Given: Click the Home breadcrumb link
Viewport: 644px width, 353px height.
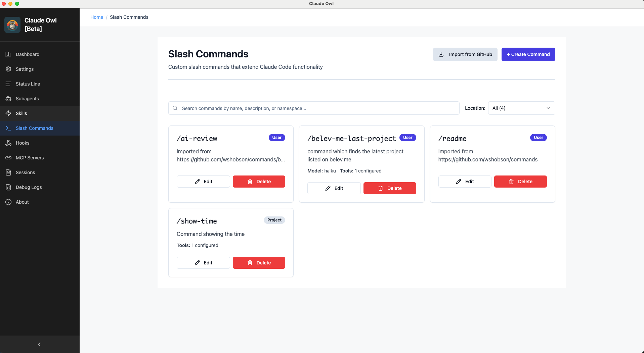Looking at the screenshot, I should click(x=97, y=17).
